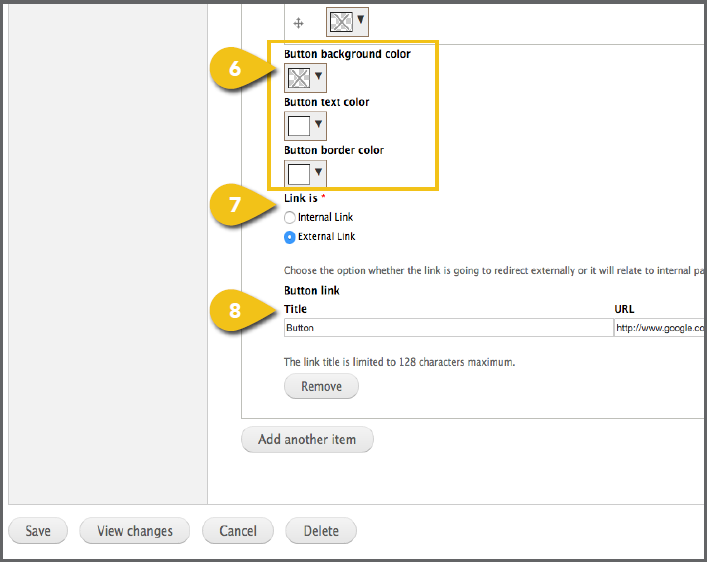Click the 'Button background color' label
Viewport: 707px width, 562px height.
pos(347,54)
